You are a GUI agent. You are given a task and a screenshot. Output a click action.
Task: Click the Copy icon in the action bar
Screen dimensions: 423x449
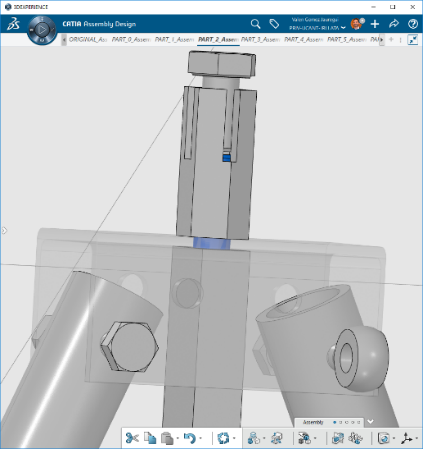coord(150,438)
